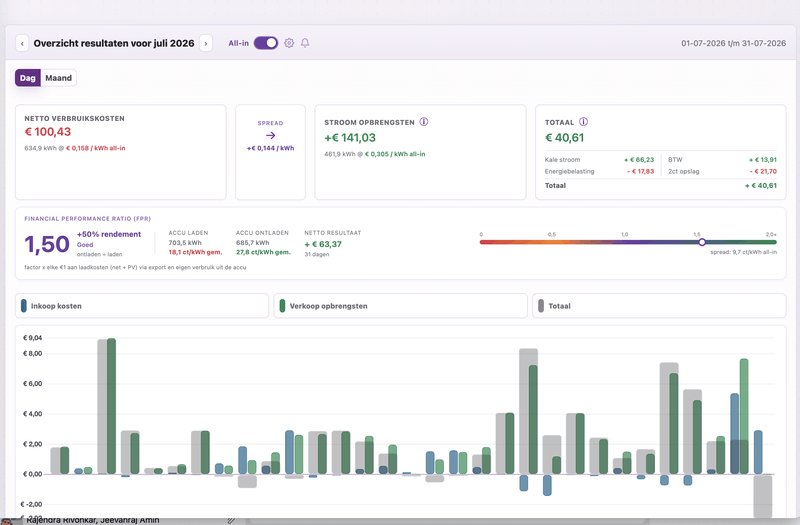Open settings via the gear icon

tap(289, 43)
